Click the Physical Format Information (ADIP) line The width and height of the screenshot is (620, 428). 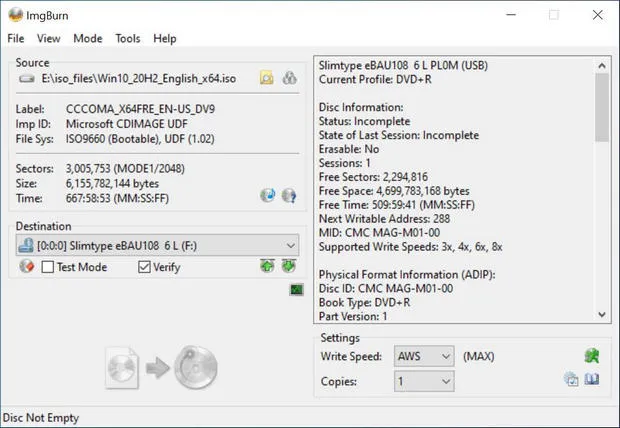point(407,275)
